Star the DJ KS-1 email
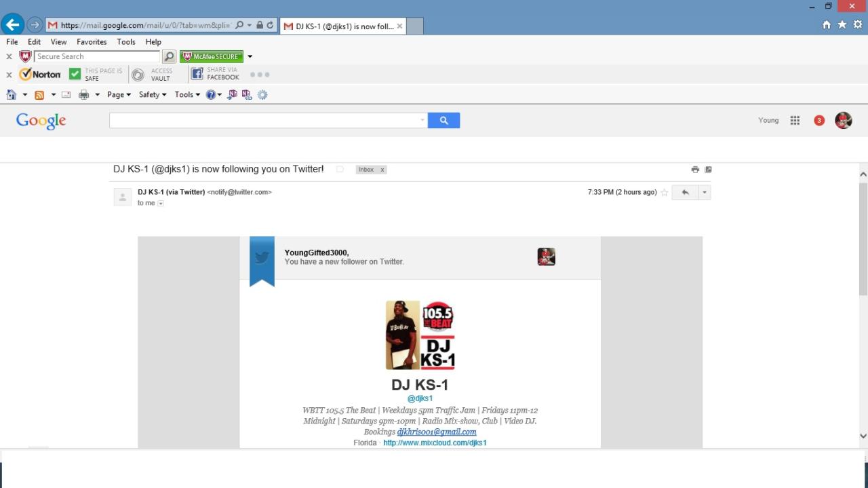This screenshot has width=868, height=488. pyautogui.click(x=665, y=193)
